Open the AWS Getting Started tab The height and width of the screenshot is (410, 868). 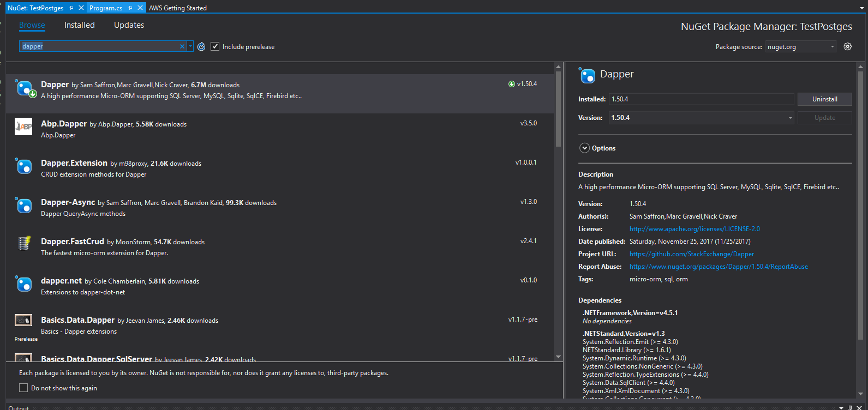point(178,8)
